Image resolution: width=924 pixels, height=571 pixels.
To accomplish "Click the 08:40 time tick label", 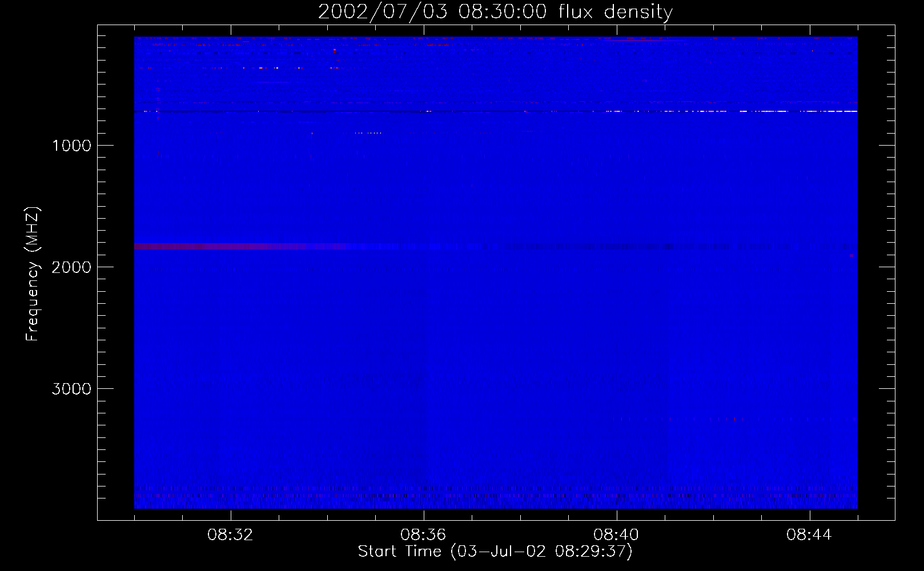I will [616, 535].
